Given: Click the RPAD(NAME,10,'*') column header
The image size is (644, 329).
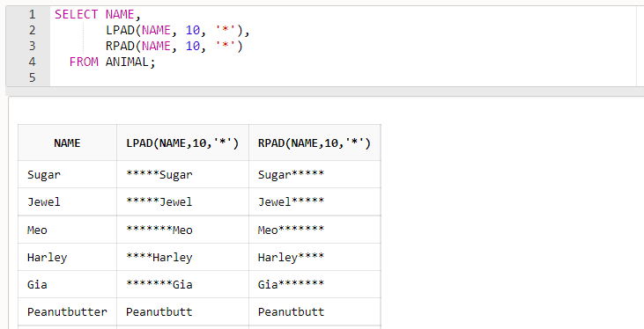Looking at the screenshot, I should tap(315, 143).
